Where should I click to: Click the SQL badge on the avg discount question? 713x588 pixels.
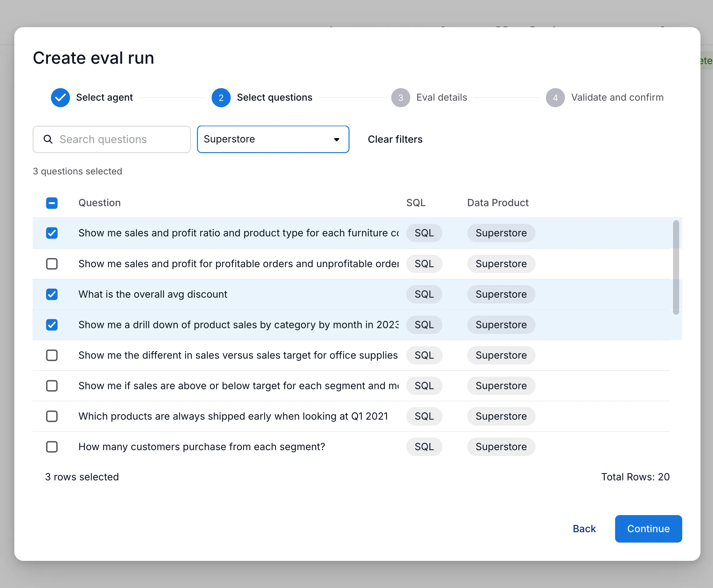tap(424, 294)
